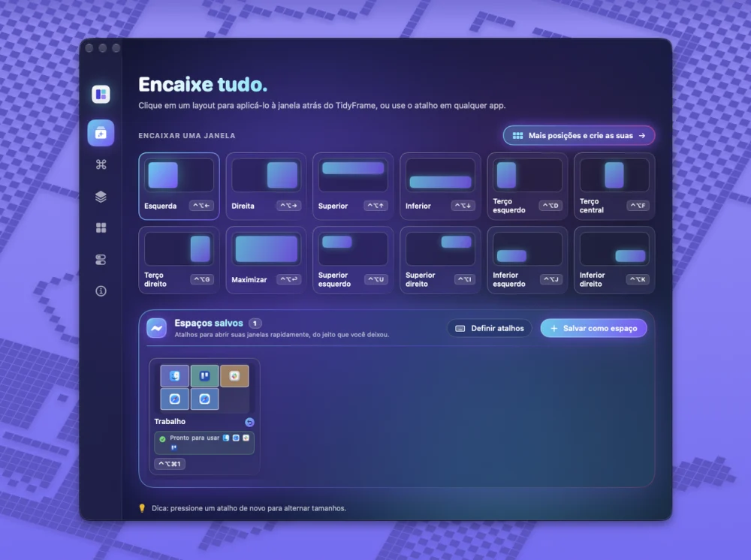Choose the Inferior layout card

(440, 186)
